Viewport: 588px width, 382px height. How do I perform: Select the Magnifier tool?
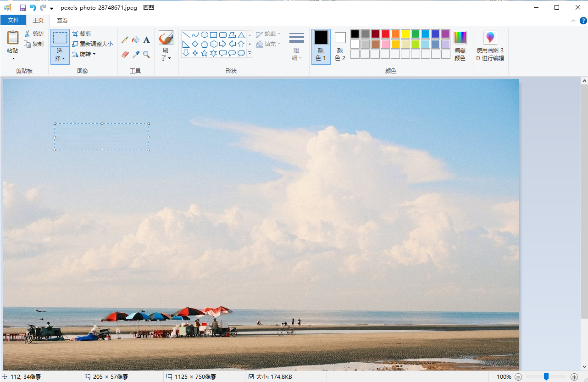pos(147,55)
